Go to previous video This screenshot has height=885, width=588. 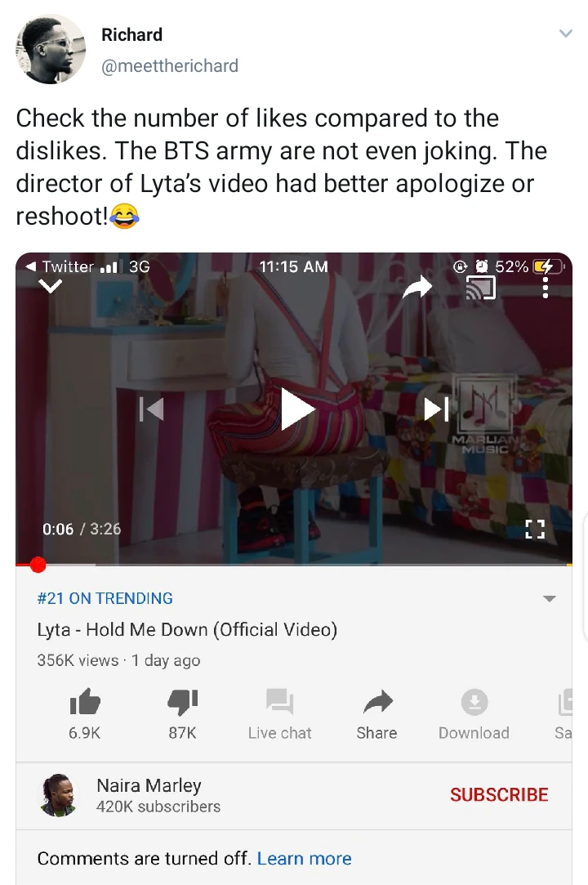click(x=152, y=409)
